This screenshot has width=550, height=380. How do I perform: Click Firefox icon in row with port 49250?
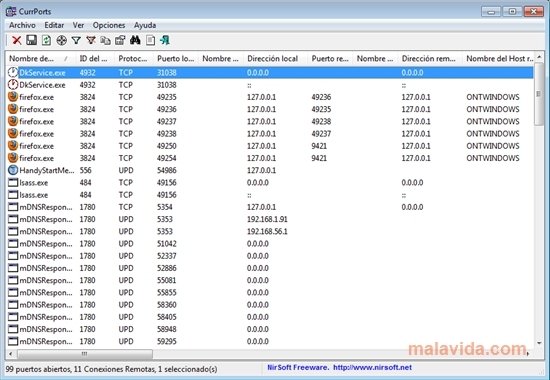(13, 146)
